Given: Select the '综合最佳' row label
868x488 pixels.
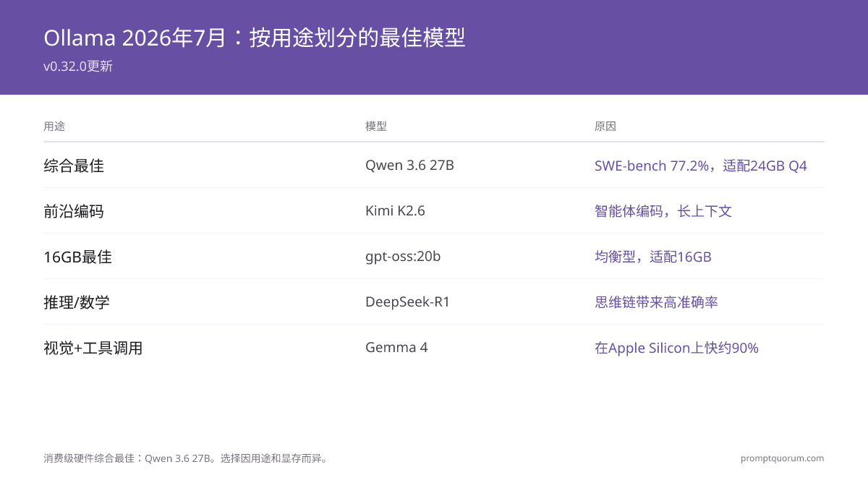Looking at the screenshot, I should (x=74, y=166).
